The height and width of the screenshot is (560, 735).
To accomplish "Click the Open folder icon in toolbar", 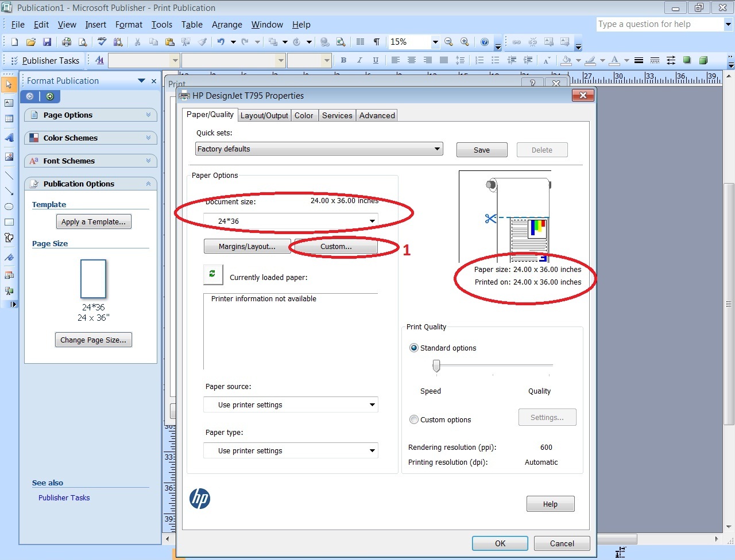I will coord(31,42).
